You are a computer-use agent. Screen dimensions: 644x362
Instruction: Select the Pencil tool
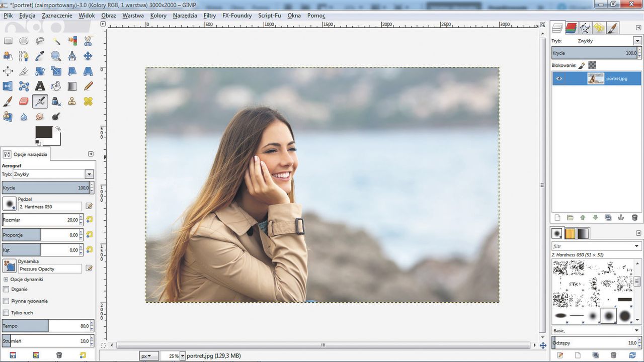tap(88, 86)
